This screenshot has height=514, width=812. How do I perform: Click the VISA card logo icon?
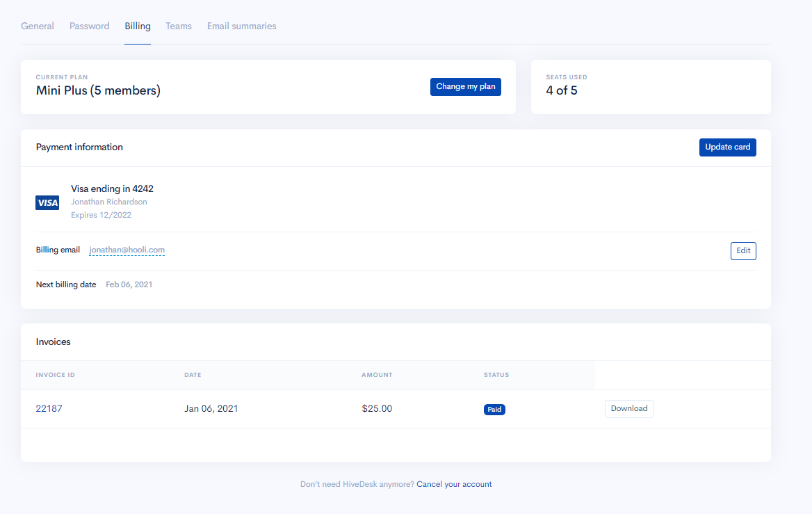[x=47, y=202]
